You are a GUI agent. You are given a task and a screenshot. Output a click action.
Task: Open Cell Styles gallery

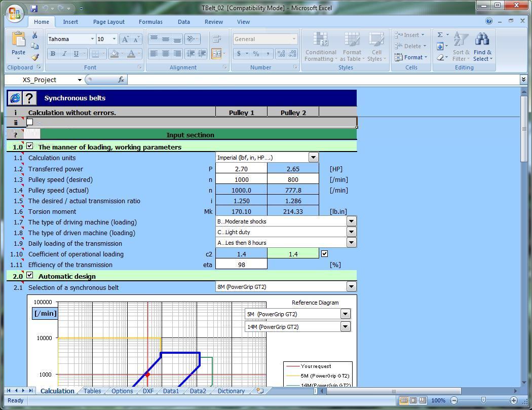tap(376, 47)
